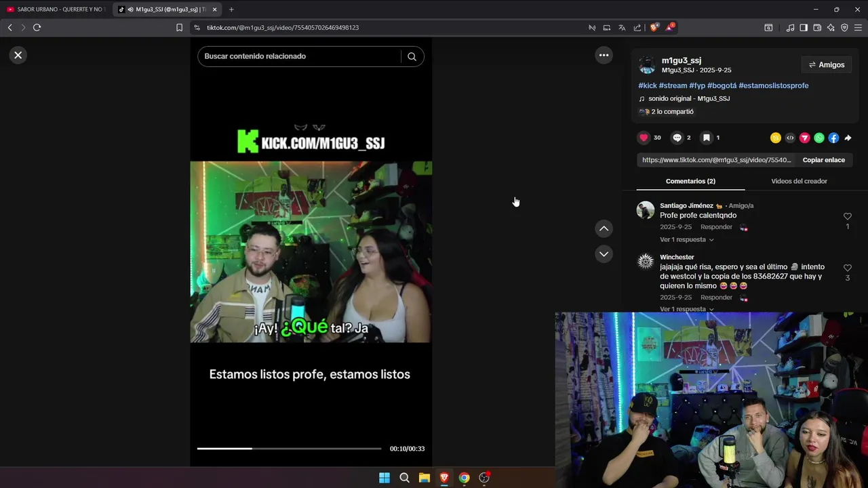The width and height of the screenshot is (868, 488).
Task: Click the video share URL text
Action: coord(716,160)
